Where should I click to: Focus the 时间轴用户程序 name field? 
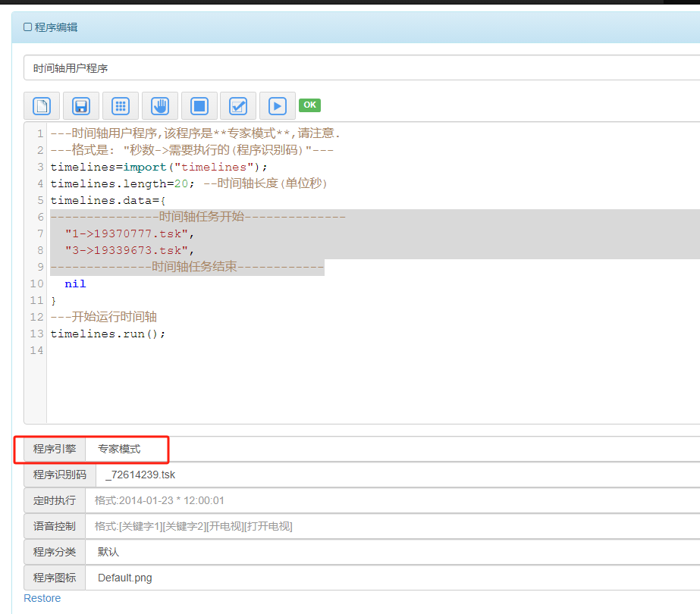tap(362, 67)
